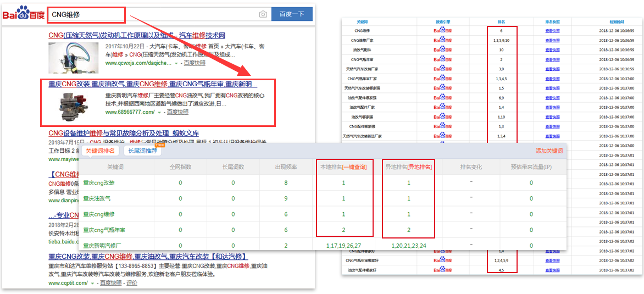Click the Baidu logo in the 天然气汽车改装首选厂家 row
The image size is (644, 294).
(443, 136)
